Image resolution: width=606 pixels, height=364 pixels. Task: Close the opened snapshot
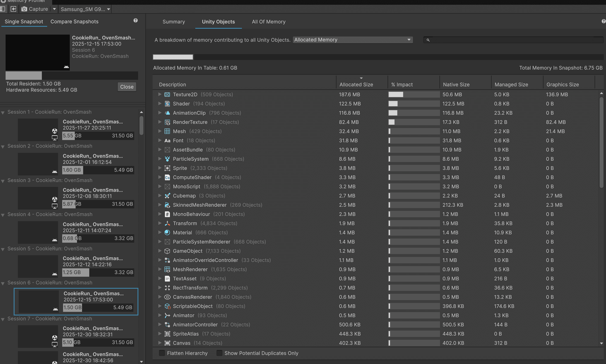click(127, 87)
